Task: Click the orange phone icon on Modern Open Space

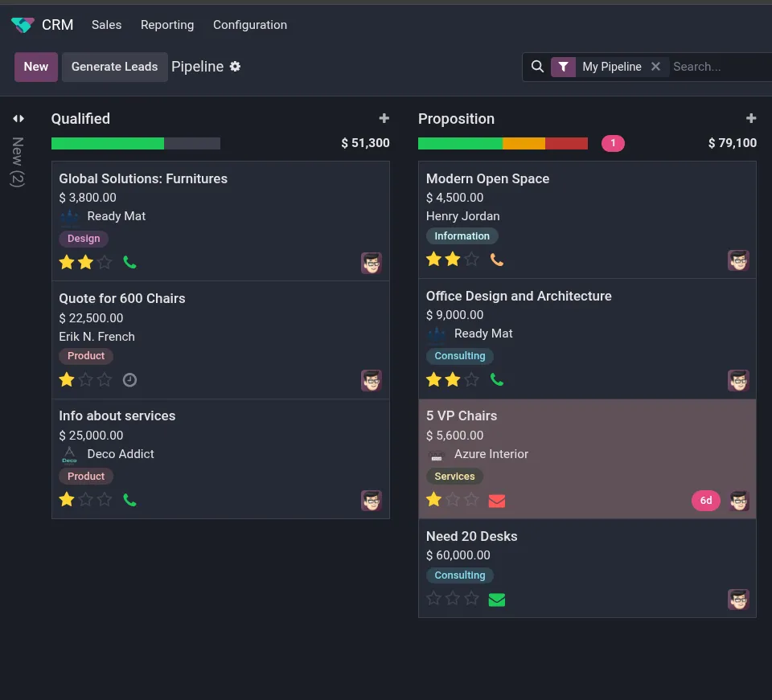Action: (496, 260)
